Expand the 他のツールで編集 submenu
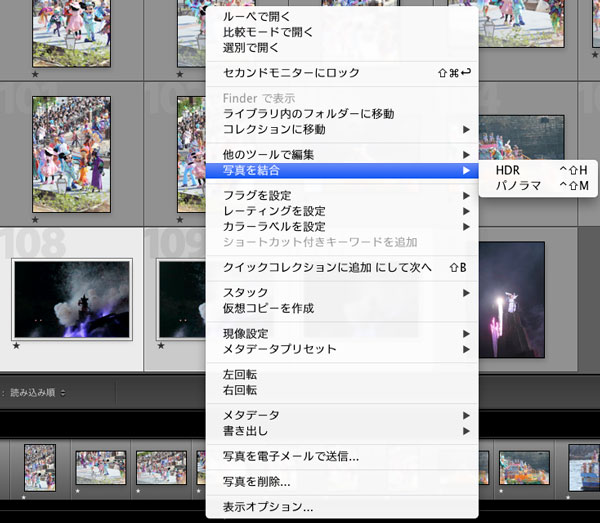 (342, 155)
